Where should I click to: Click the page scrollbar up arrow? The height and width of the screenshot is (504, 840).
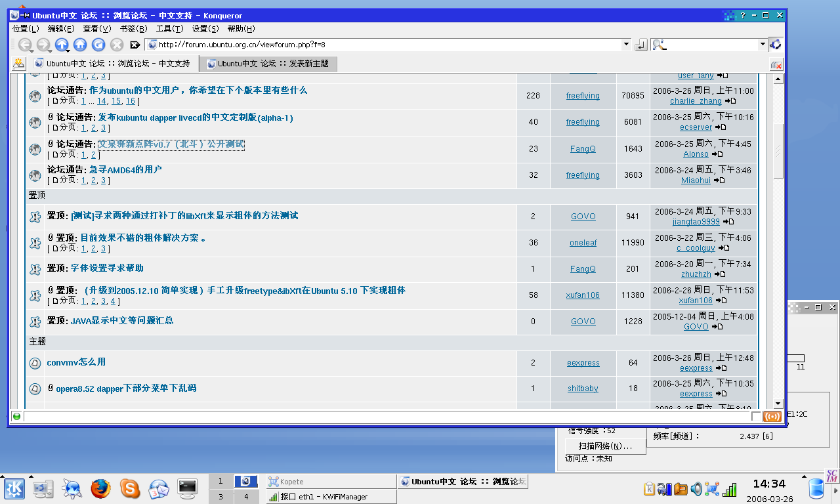[x=778, y=79]
